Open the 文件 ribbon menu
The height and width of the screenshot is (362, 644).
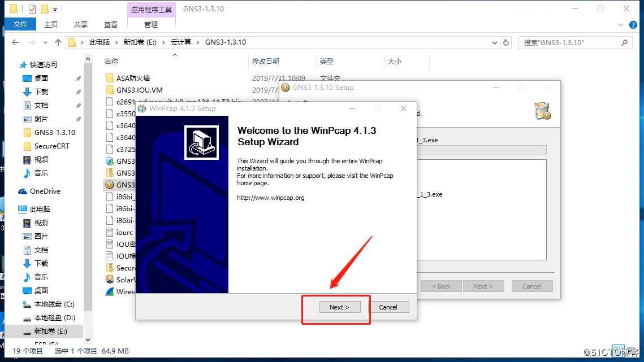(x=20, y=24)
